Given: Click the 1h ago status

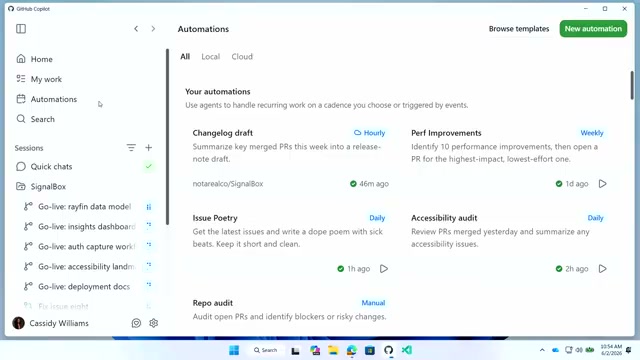Looking at the screenshot, I should pyautogui.click(x=353, y=269).
